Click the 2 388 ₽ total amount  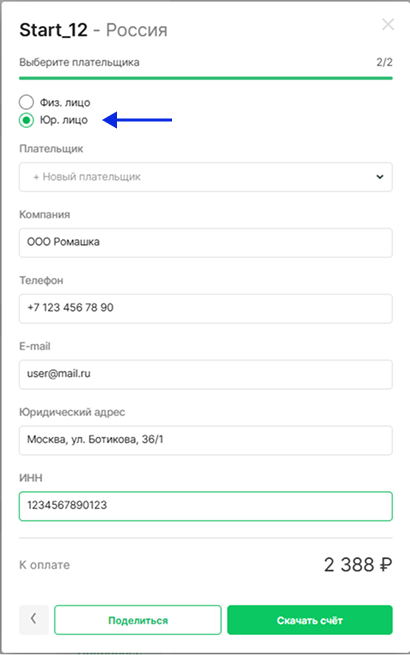[x=358, y=565]
